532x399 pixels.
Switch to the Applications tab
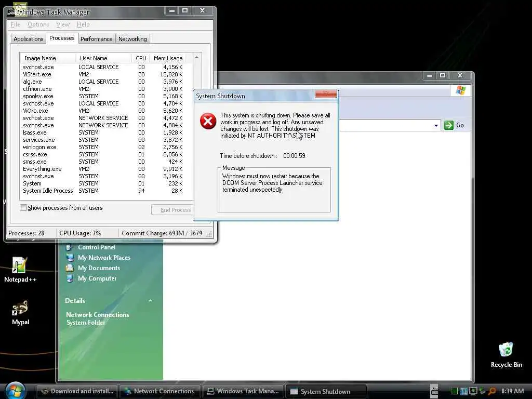click(28, 39)
